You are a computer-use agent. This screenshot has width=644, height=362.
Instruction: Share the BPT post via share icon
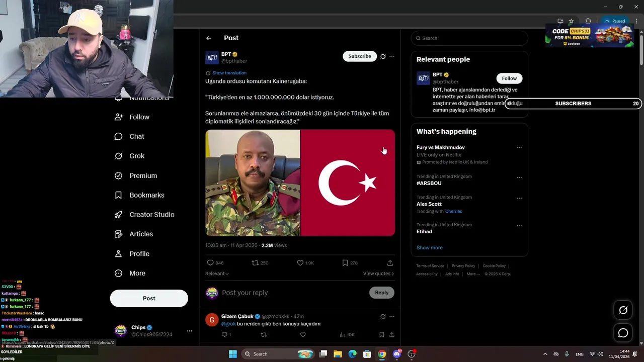(x=390, y=263)
